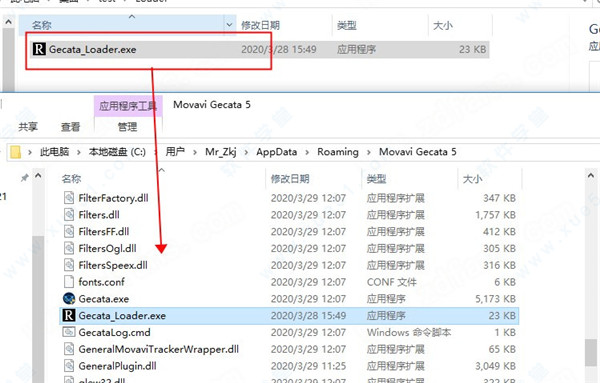Screen dimensions: 600x383
Task: Select Filters.dll file name
Action: coord(99,215)
